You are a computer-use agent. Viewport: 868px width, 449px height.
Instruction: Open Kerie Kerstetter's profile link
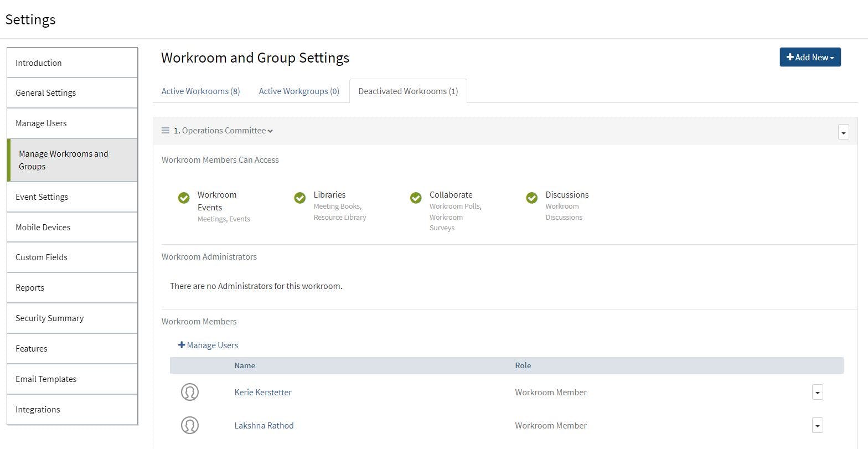click(263, 392)
